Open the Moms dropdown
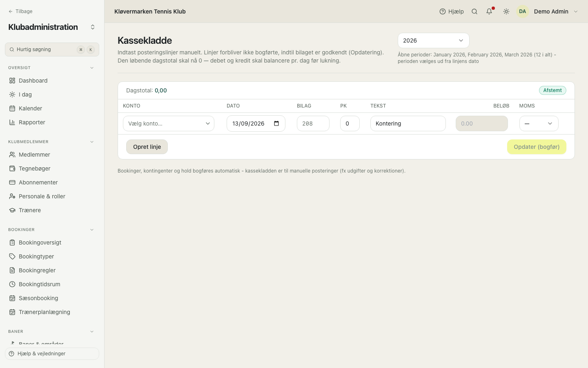 click(x=539, y=123)
